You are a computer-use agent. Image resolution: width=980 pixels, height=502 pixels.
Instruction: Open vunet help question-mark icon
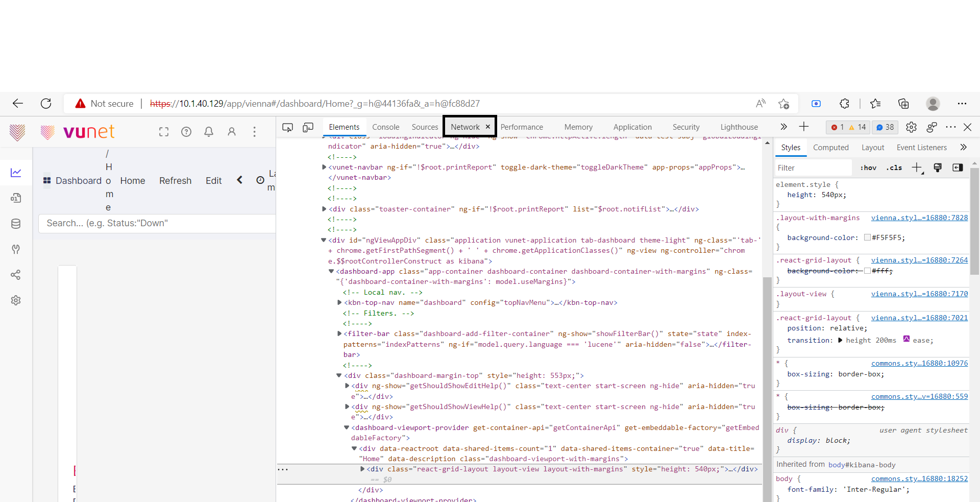186,132
